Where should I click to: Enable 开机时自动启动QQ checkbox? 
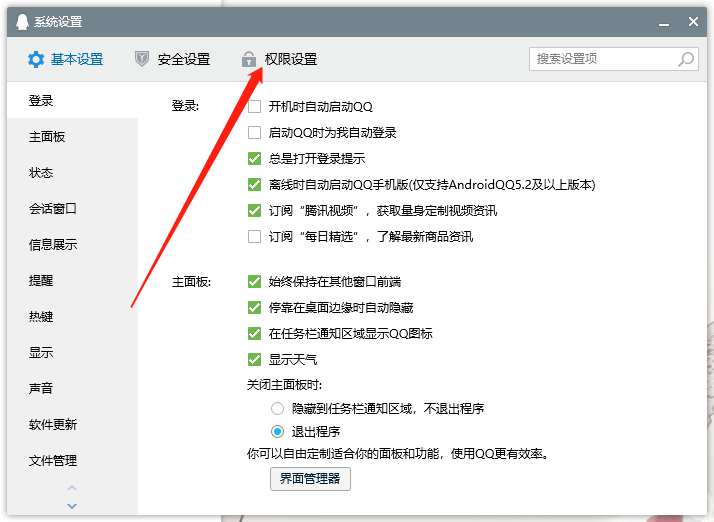point(255,107)
